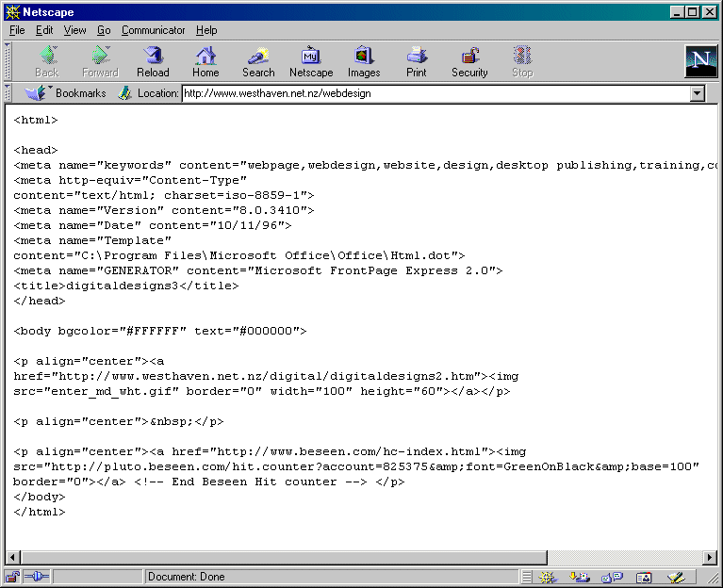Click the Reload toolbar button

click(x=153, y=61)
